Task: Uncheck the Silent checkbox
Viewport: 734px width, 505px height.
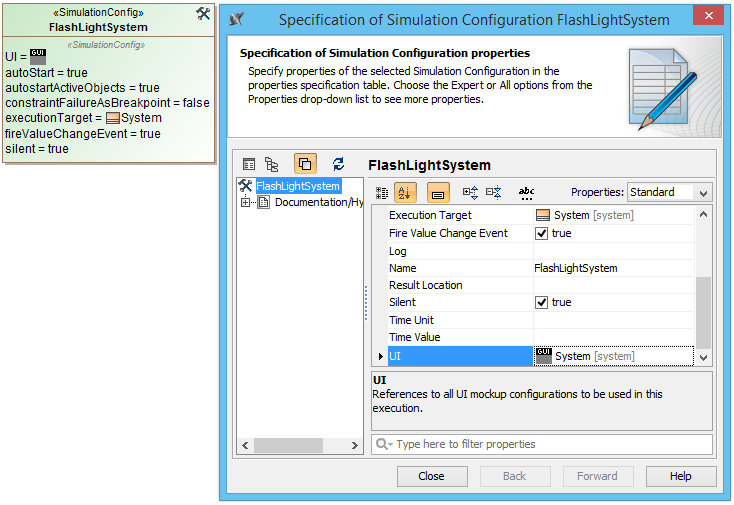Action: coord(542,302)
